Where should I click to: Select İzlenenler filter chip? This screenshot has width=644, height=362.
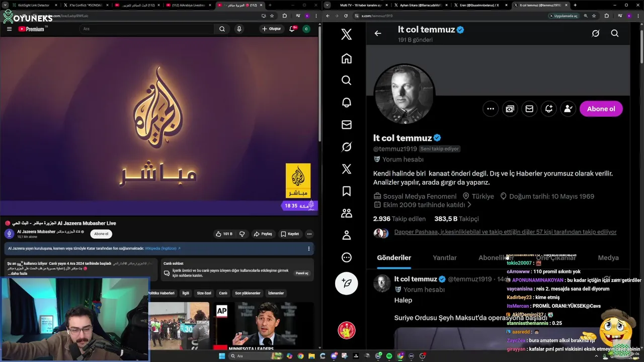click(276, 293)
